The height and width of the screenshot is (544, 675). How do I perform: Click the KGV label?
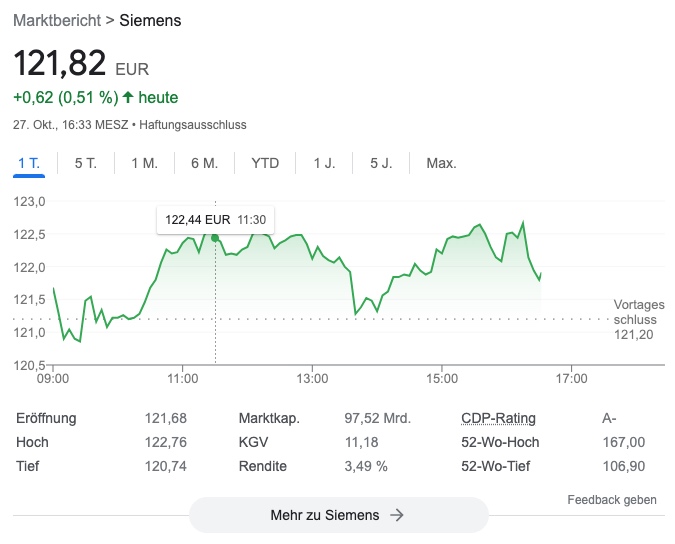253,442
